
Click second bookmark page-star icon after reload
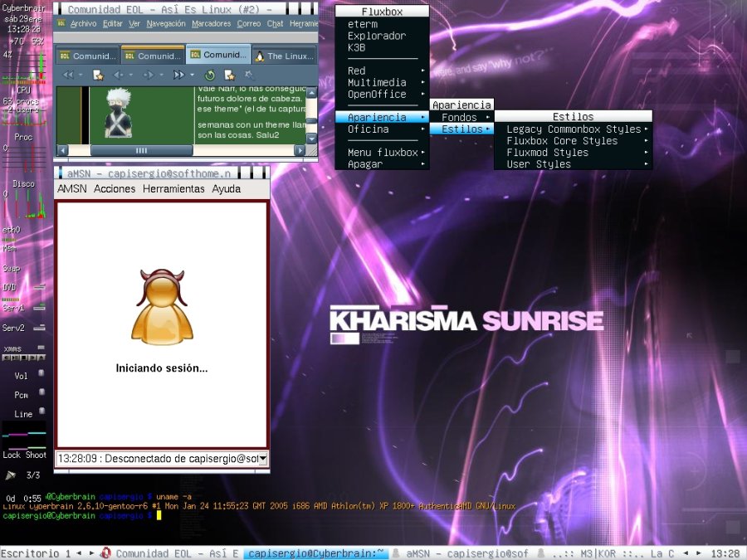tap(230, 75)
